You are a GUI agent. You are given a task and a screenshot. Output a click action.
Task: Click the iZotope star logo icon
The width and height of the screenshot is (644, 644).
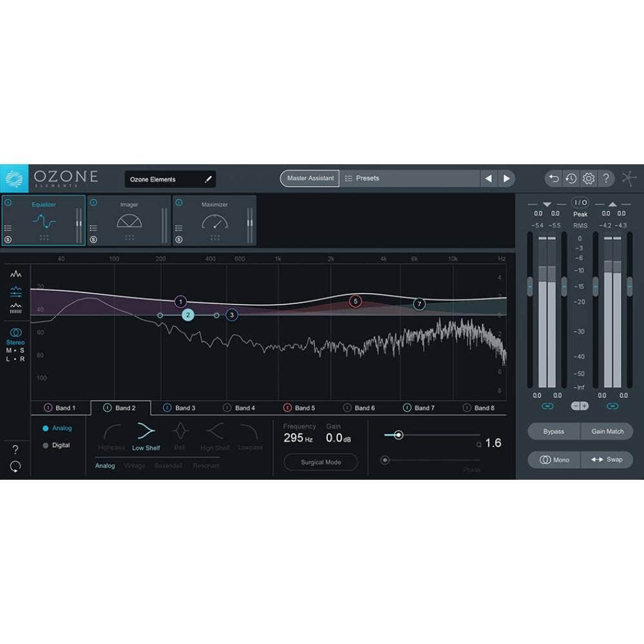point(629,178)
